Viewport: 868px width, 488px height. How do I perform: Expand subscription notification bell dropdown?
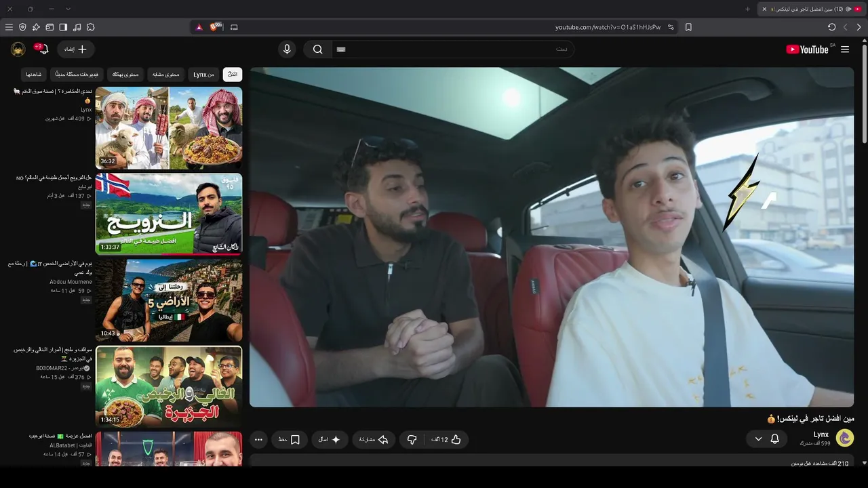(766, 439)
